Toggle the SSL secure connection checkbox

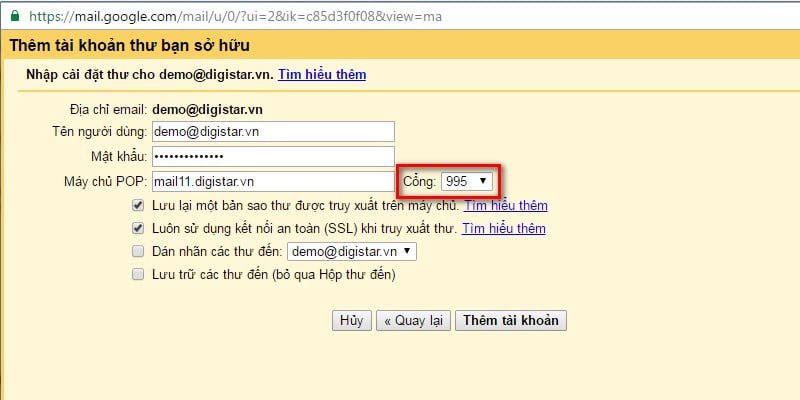pos(137,228)
